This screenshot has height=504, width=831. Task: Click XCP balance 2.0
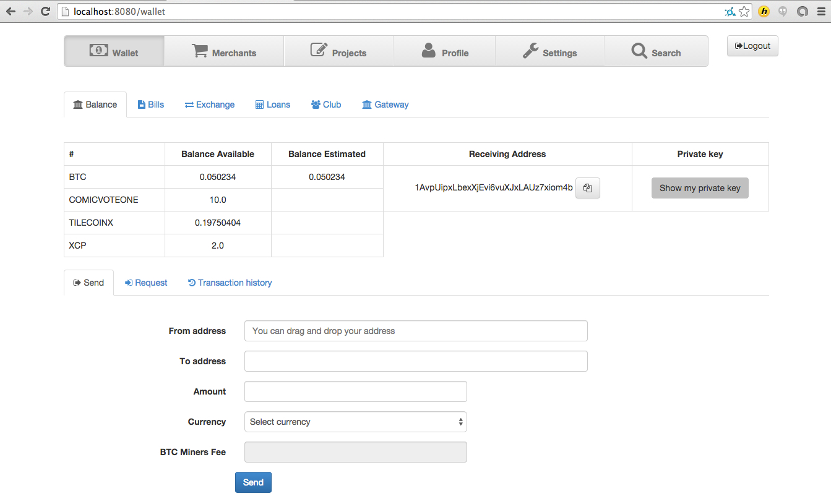pyautogui.click(x=218, y=246)
